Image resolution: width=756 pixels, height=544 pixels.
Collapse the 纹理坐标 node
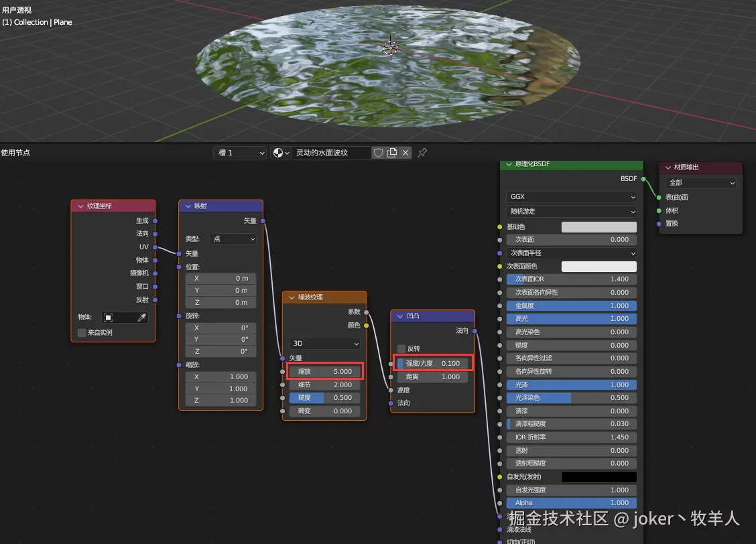click(80, 206)
